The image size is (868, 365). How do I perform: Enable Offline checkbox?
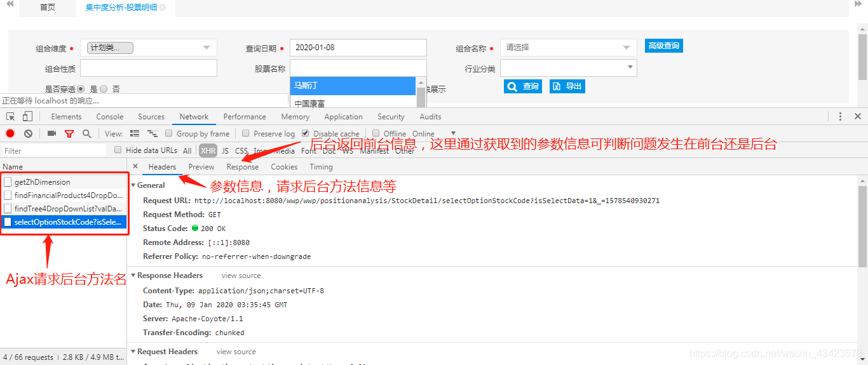pyautogui.click(x=376, y=133)
